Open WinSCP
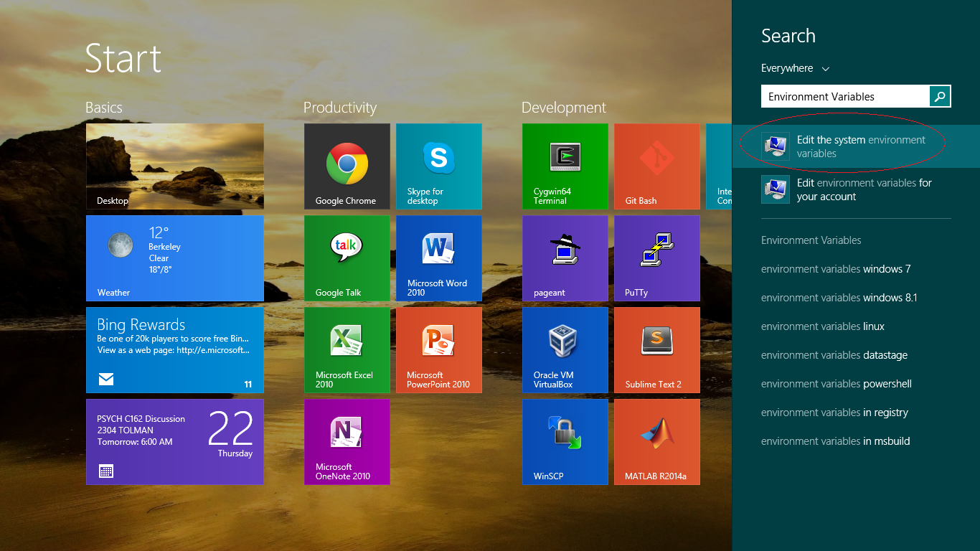 click(x=565, y=442)
